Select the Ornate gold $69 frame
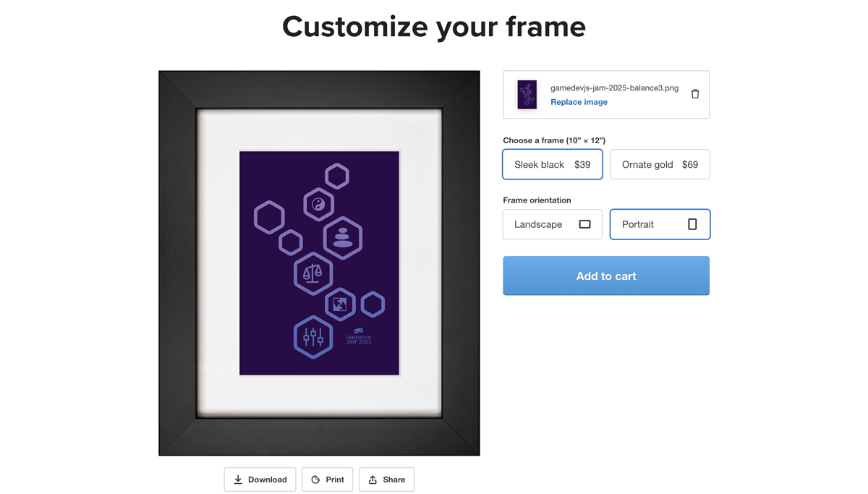 click(660, 164)
